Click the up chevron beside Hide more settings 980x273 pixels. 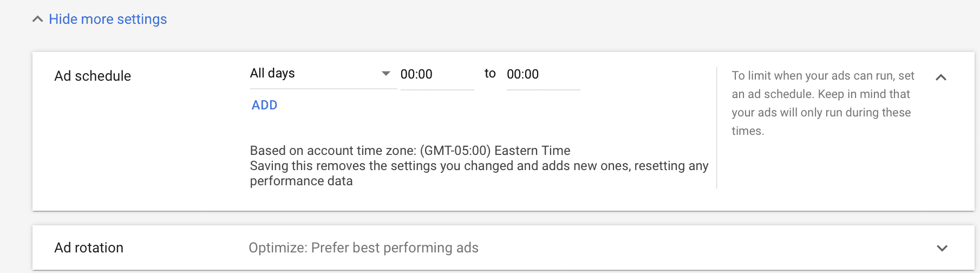[37, 19]
